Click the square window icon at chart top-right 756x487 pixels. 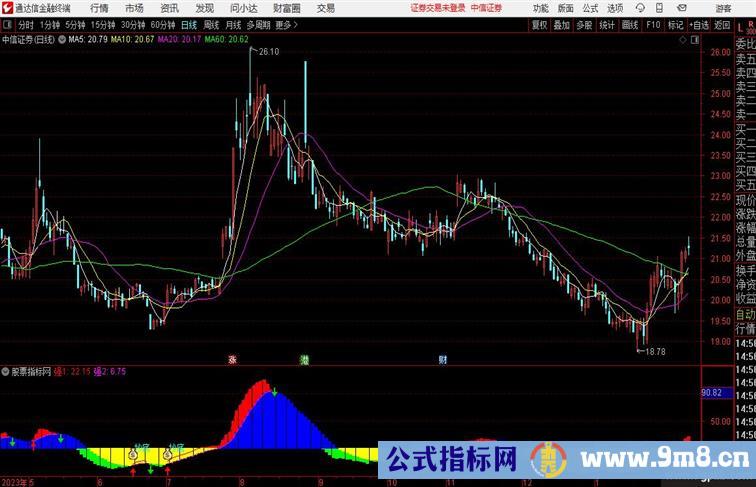point(695,41)
